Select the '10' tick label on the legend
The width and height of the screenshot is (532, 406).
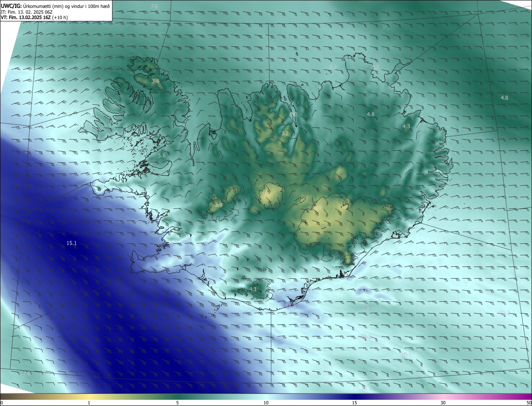click(x=266, y=403)
